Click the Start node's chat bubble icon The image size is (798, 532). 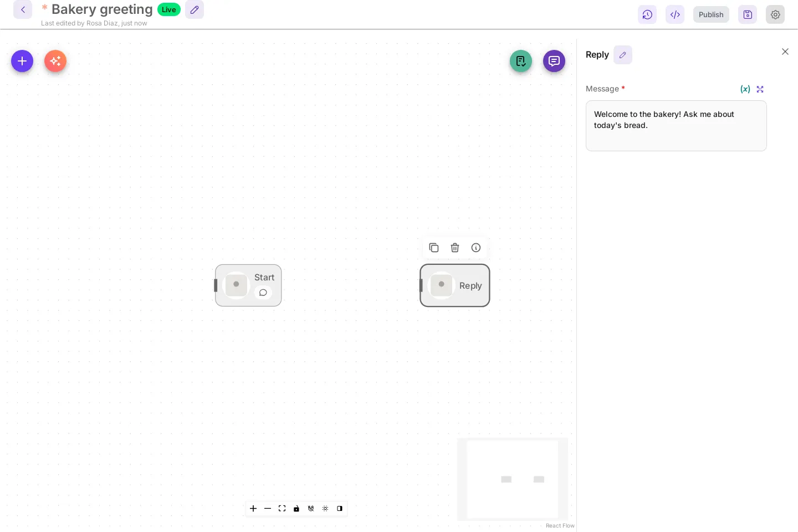coord(263,293)
